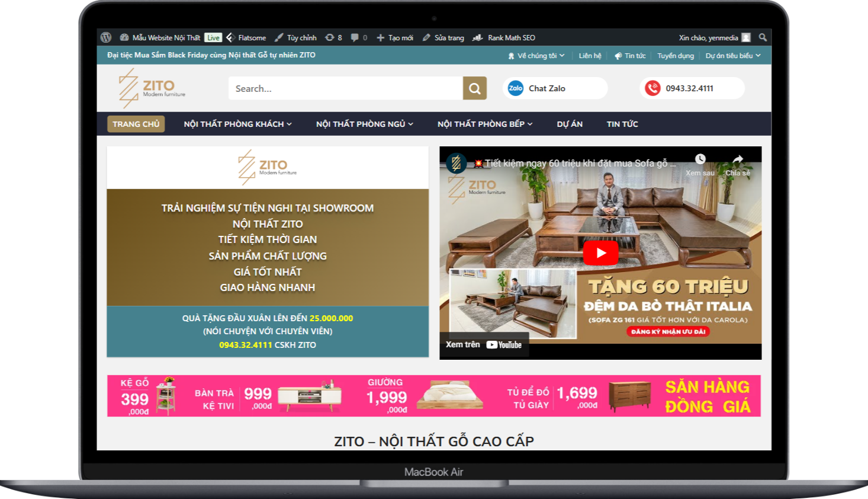Play the YouTube sofa video
Screen dimensions: 868x499
(x=601, y=253)
